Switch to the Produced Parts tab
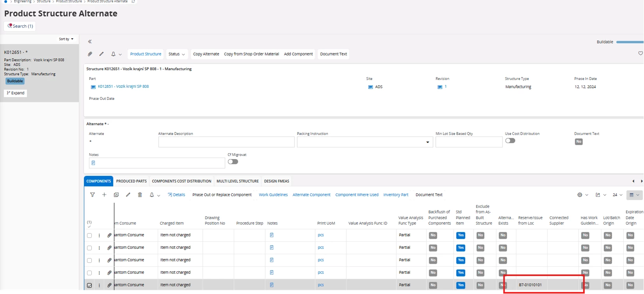644x294 pixels. [131, 181]
